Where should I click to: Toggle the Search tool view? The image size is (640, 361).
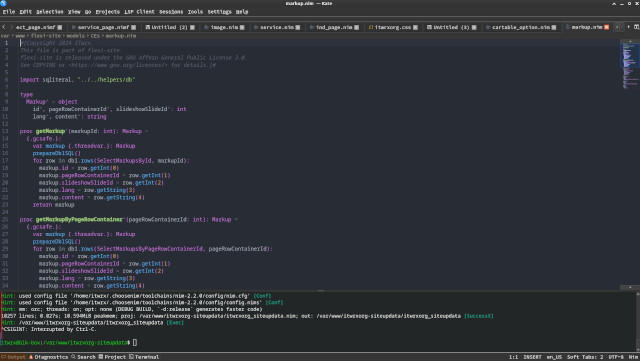tap(83, 357)
